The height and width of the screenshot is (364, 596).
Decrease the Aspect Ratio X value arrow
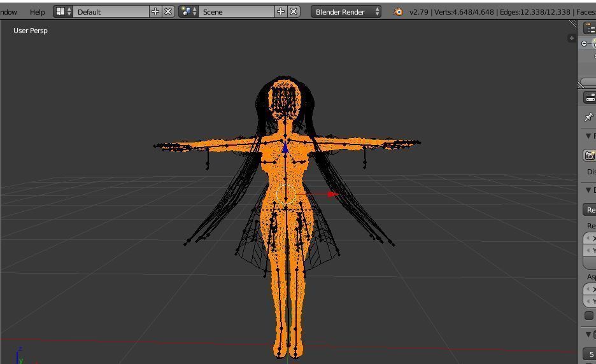point(588,290)
